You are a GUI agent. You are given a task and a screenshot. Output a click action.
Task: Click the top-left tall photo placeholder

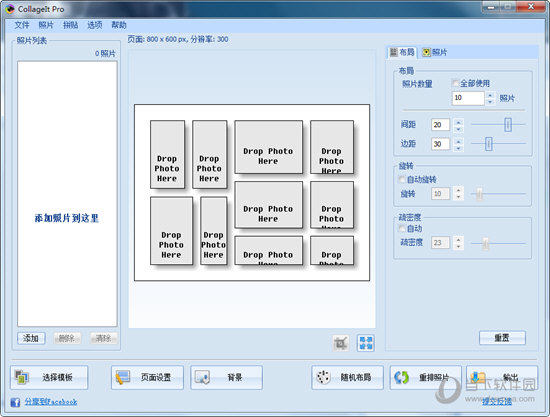point(168,154)
